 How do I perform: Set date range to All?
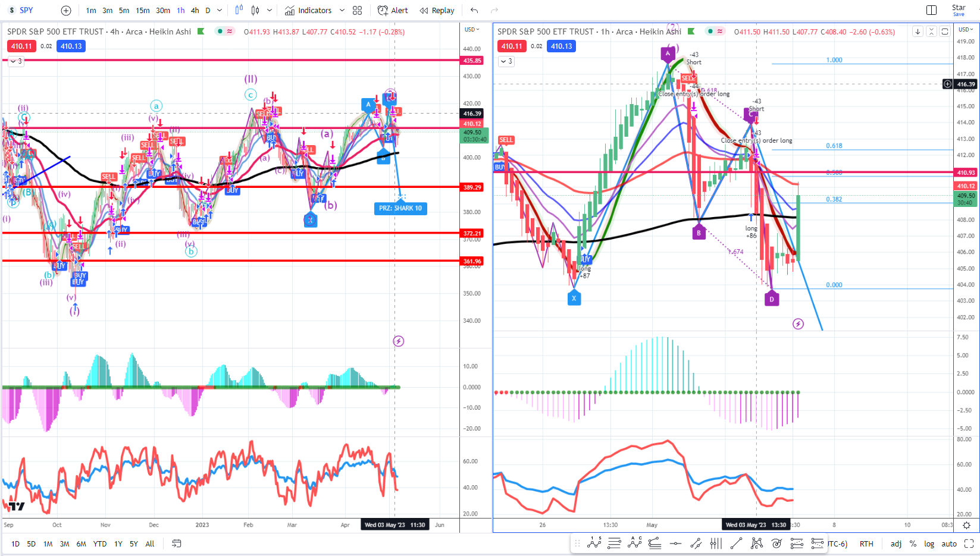coord(150,544)
